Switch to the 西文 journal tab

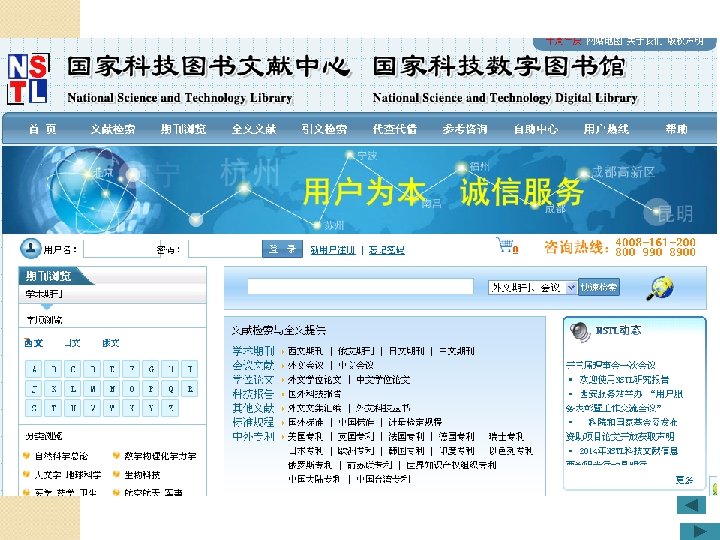click(x=34, y=343)
